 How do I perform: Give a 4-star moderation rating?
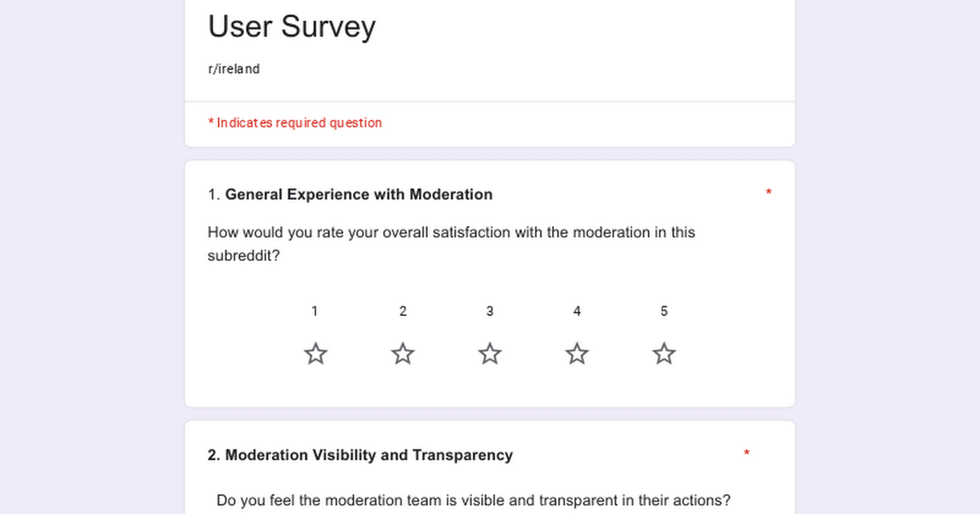click(x=577, y=353)
